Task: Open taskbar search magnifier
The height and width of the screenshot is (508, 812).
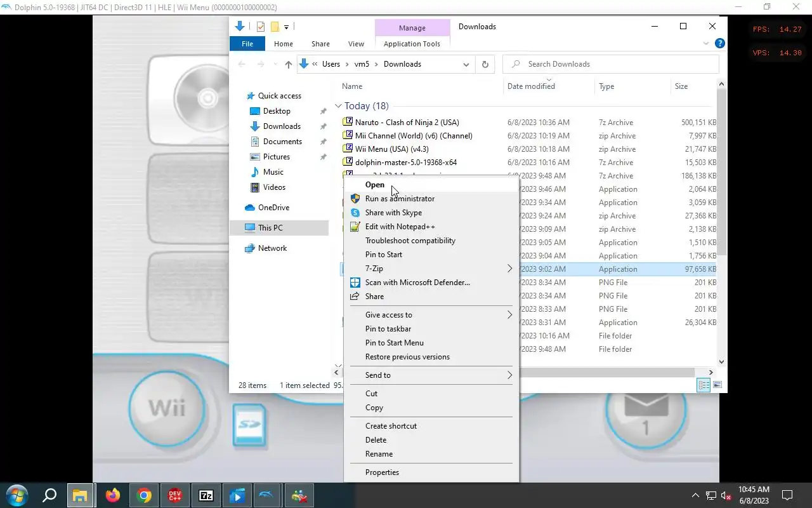Action: [49, 495]
